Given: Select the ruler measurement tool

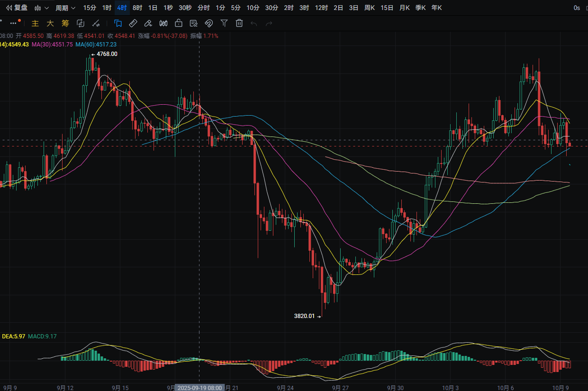Looking at the screenshot, I should pyautogui.click(x=133, y=23).
